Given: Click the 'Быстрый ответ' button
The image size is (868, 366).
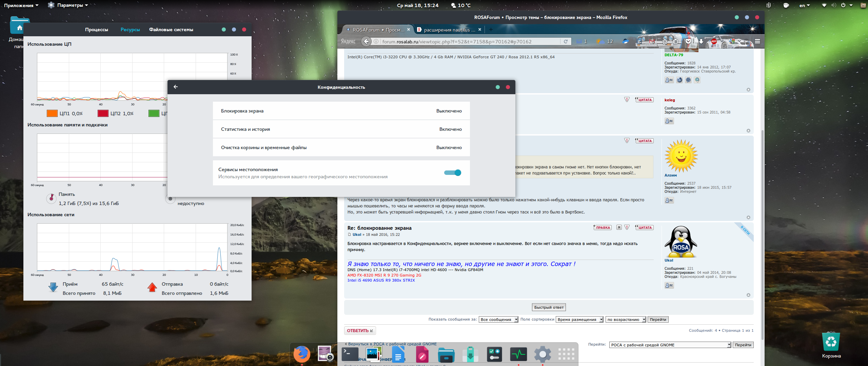Looking at the screenshot, I should [x=549, y=307].
